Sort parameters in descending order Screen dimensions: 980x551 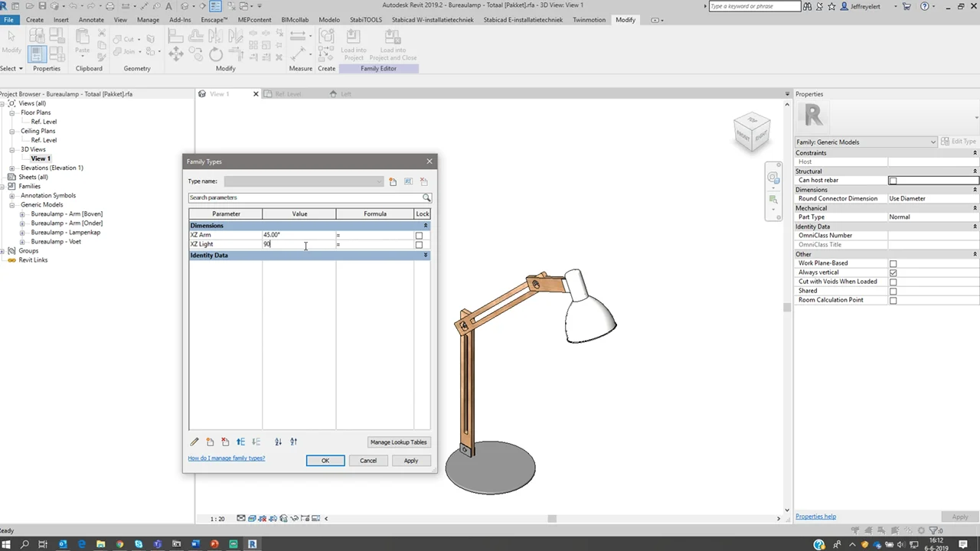tap(293, 442)
